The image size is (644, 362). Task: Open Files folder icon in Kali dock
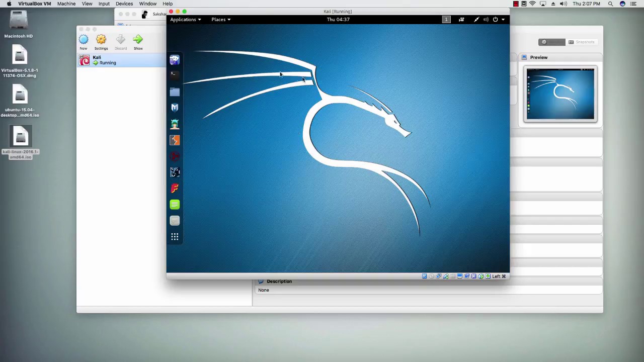coord(175,92)
